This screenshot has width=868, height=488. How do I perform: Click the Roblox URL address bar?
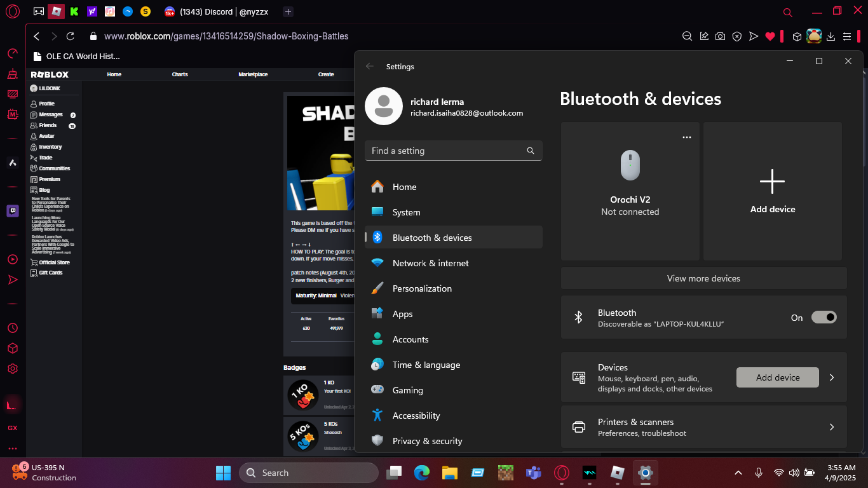click(x=226, y=36)
